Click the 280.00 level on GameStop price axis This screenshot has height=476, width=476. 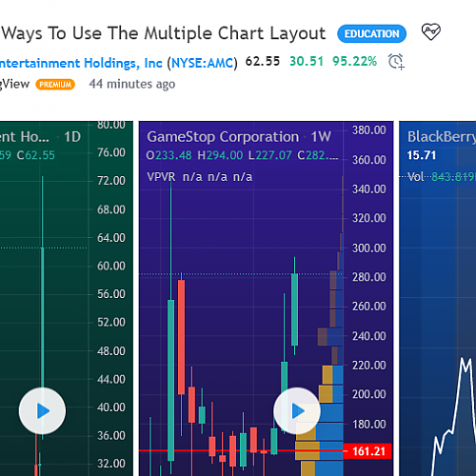(369, 277)
